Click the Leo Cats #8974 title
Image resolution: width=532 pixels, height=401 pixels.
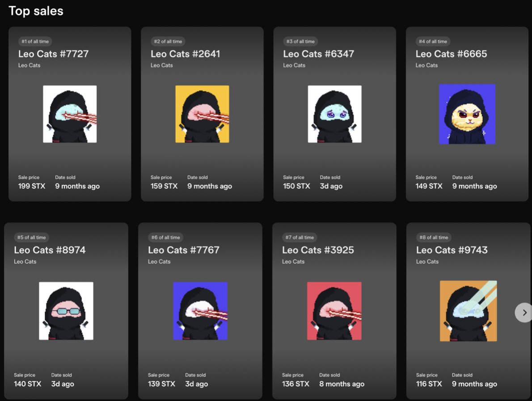(50, 250)
